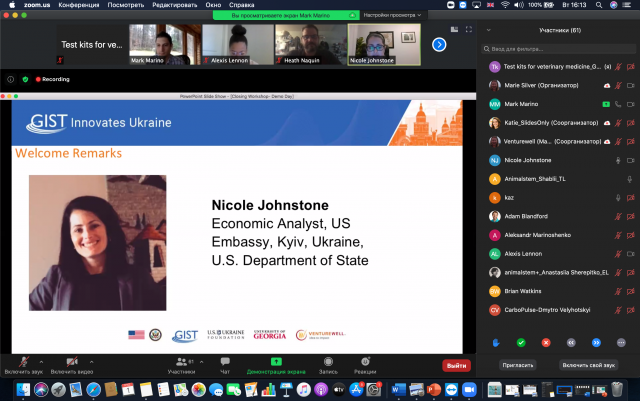Open view settings dropdown at top

point(390,15)
